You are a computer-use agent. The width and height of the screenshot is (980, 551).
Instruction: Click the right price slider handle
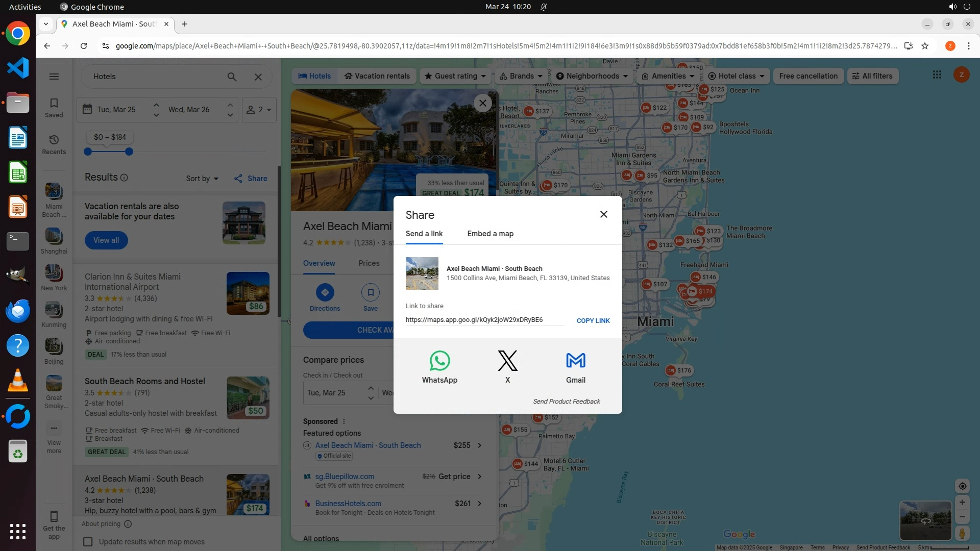tap(129, 152)
